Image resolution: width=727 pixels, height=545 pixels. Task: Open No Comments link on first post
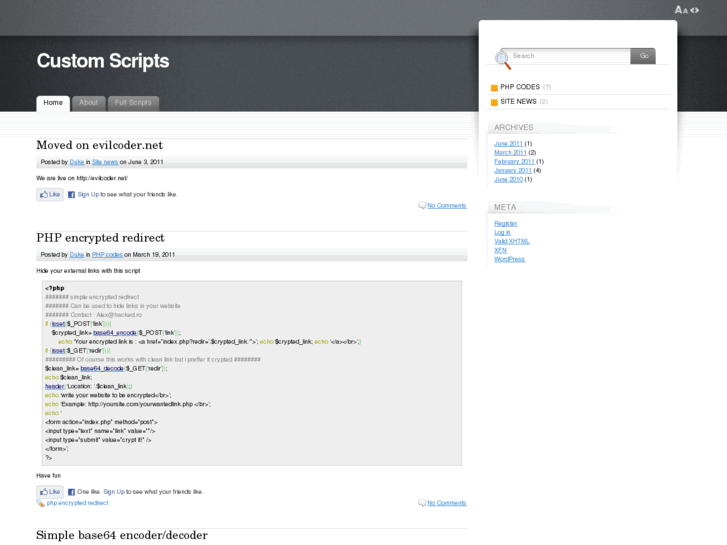446,206
